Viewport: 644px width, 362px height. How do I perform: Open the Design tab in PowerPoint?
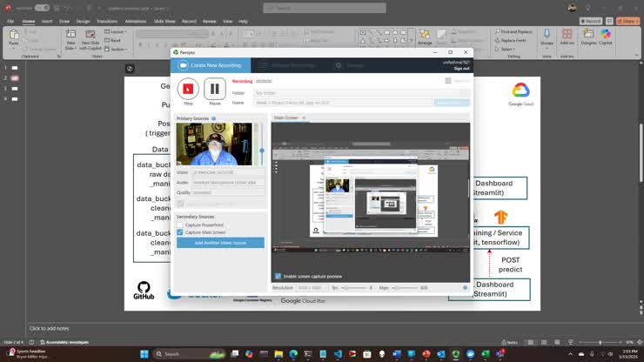83,22
